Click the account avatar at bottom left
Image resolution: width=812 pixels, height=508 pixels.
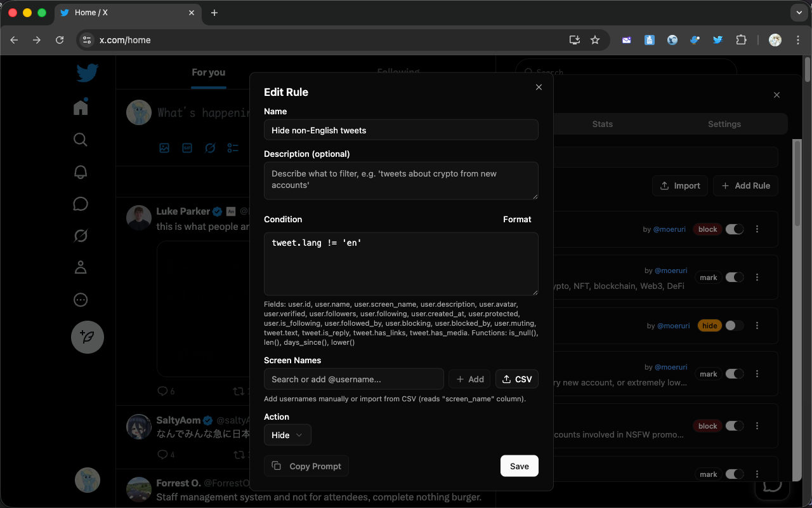88,480
